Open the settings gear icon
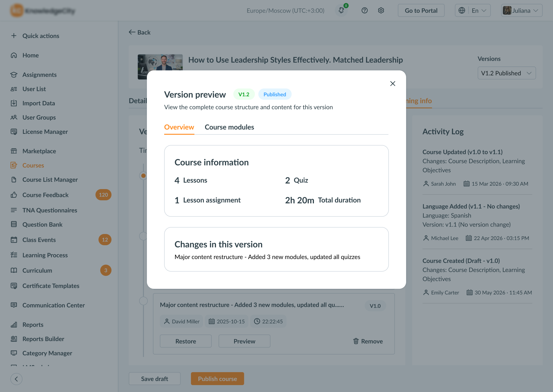 (381, 10)
